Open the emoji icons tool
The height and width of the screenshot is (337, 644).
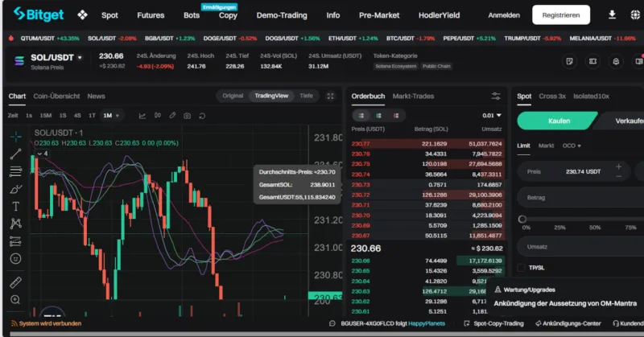point(15,259)
